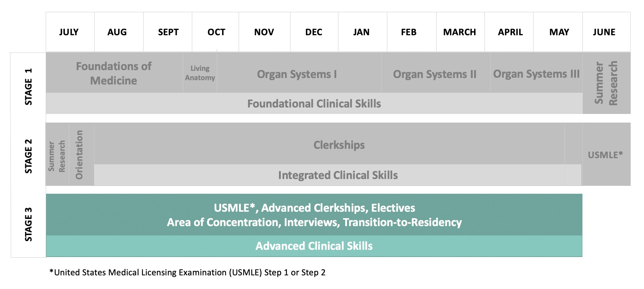The width and height of the screenshot is (644, 289).
Task: Click the STAGE 3 row label
Action: [28, 224]
